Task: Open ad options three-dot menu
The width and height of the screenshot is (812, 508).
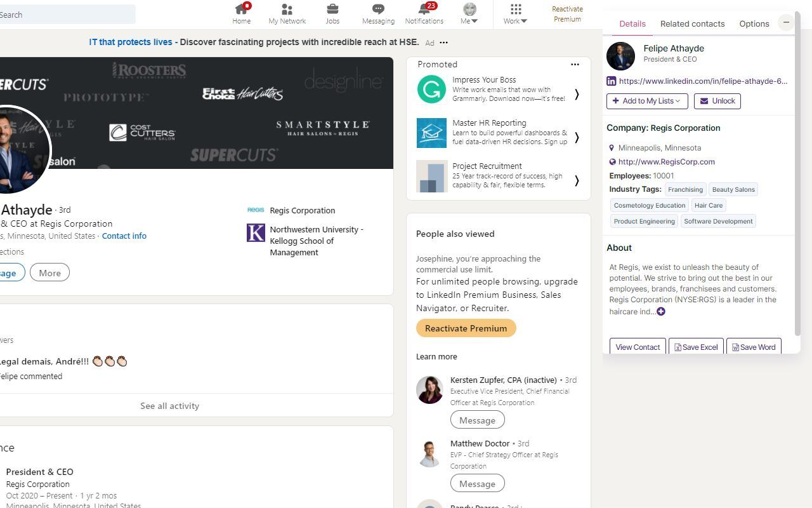Action: pos(443,43)
